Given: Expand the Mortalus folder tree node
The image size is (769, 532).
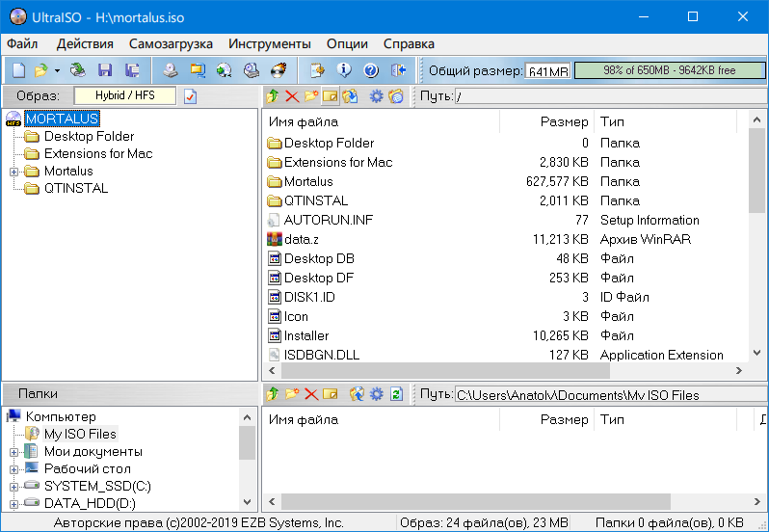Looking at the screenshot, I should 13,172.
